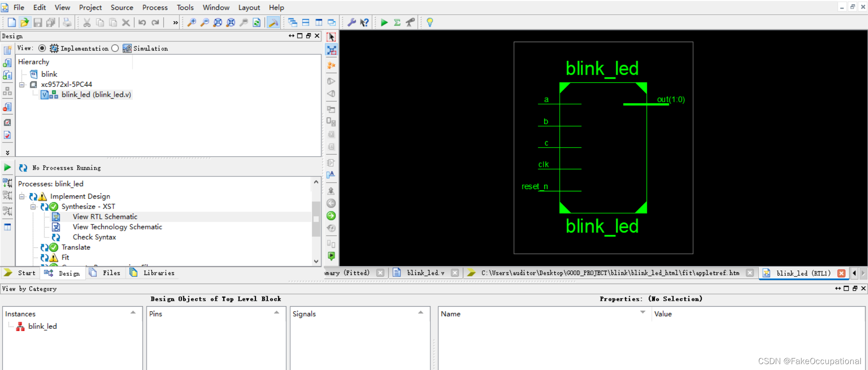Screen dimensions: 868x370
Task: Save the file via the floppy icon
Action: tap(38, 23)
